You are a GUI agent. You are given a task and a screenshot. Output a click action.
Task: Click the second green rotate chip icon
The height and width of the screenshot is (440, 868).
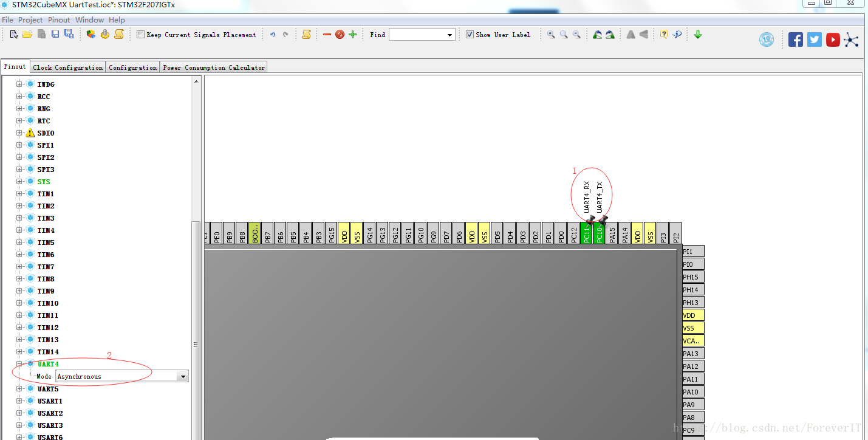coord(610,35)
